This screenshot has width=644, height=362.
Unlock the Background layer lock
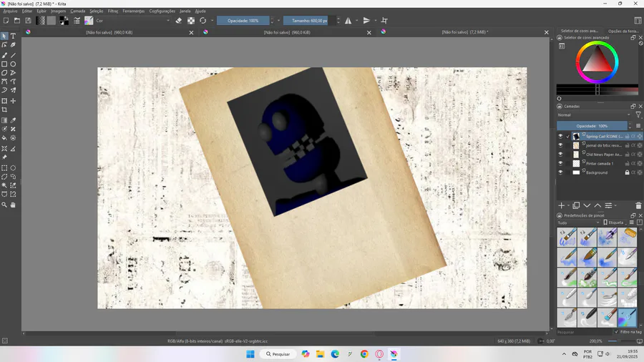pos(627,172)
